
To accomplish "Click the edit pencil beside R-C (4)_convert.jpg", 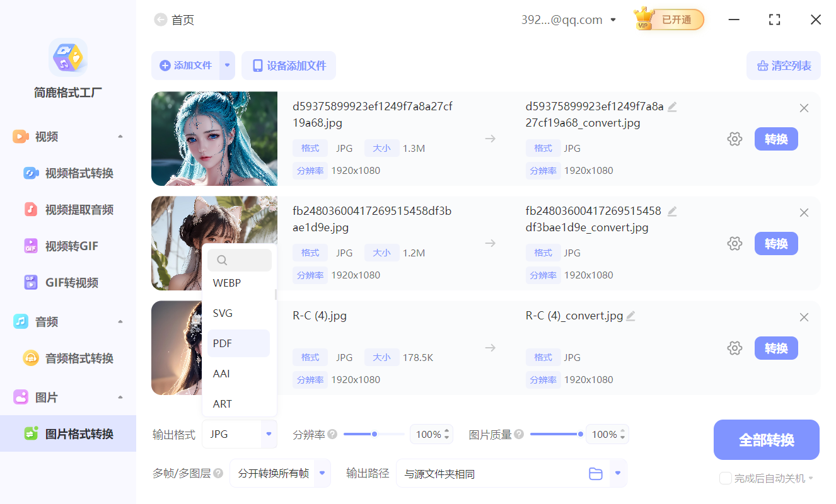I will click(630, 315).
